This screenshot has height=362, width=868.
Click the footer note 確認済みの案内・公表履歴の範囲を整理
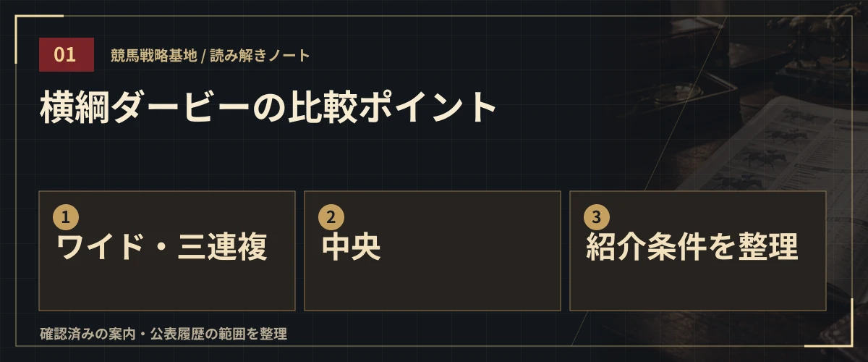click(x=163, y=334)
